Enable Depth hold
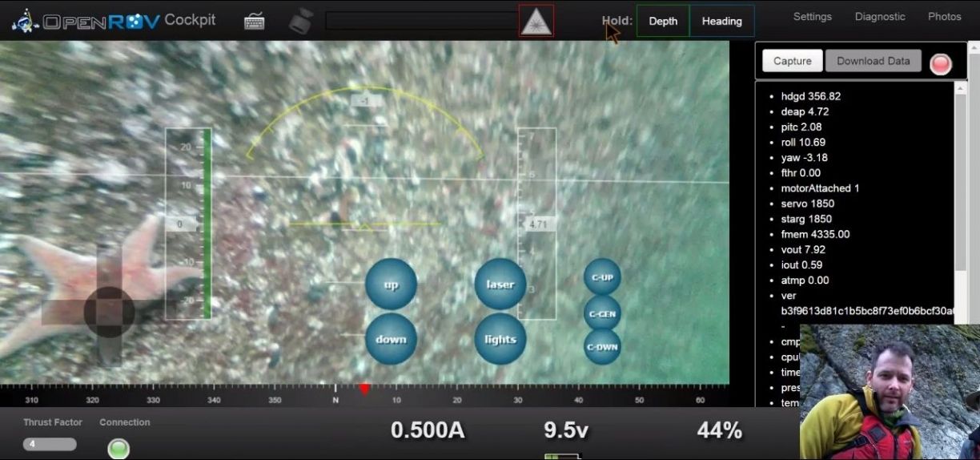980x460 pixels. [663, 22]
